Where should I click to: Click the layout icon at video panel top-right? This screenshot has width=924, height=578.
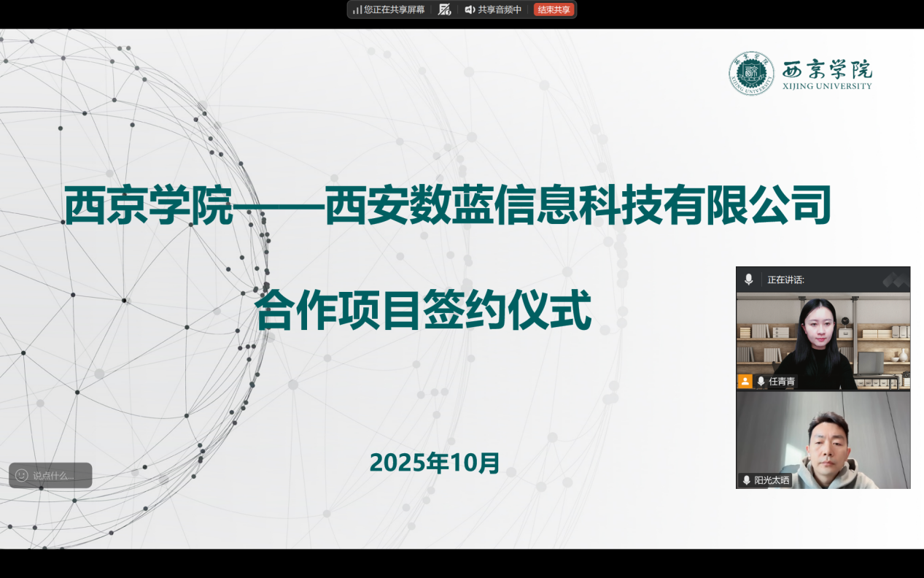[895, 280]
